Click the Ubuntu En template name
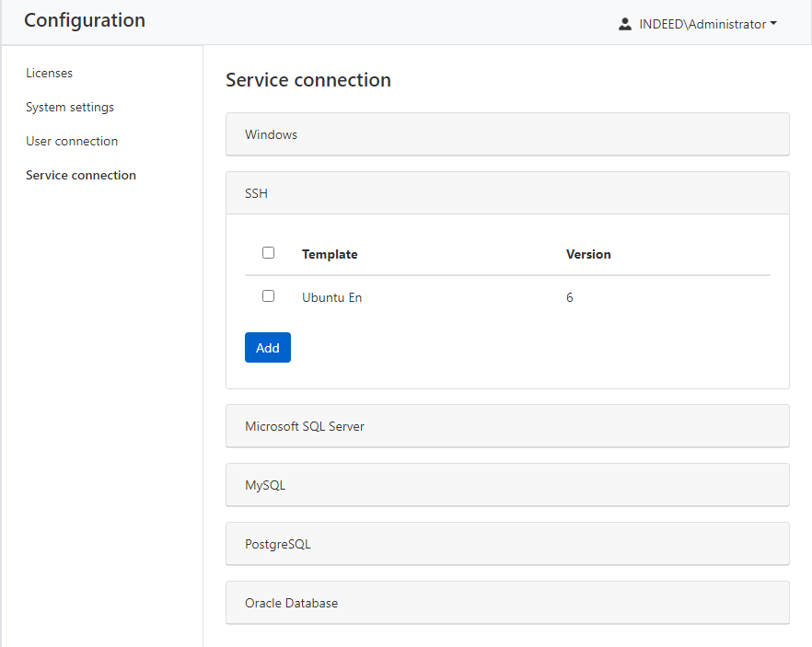The width and height of the screenshot is (812, 647). point(331,297)
